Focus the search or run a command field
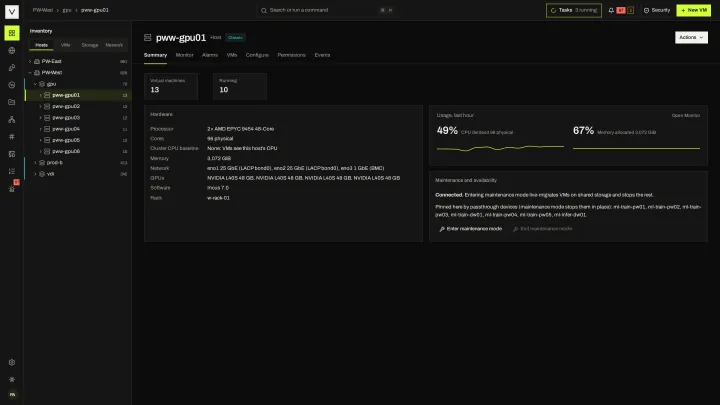 pos(327,10)
